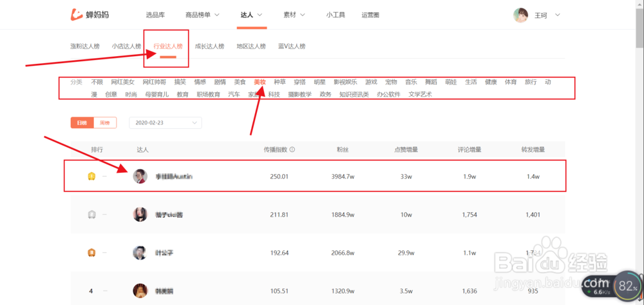Screen dimensions: 644x305
Task: Click the info icon beside 传播指数
Action: click(292, 150)
